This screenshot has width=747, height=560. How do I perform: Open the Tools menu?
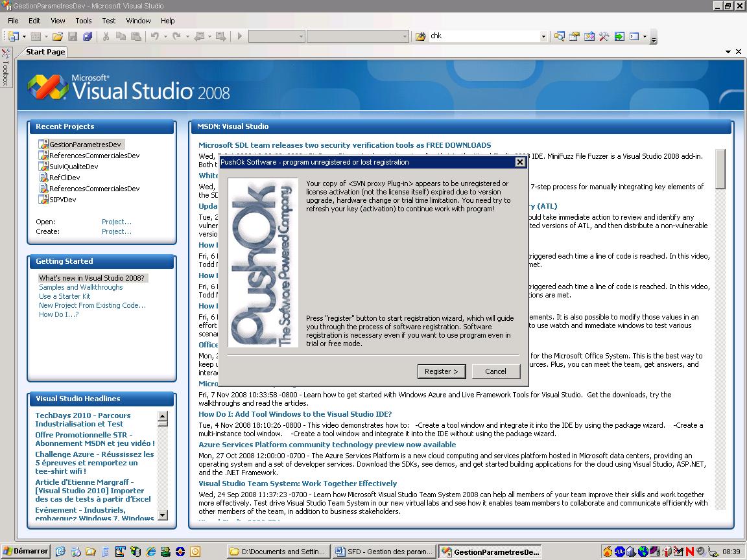[84, 21]
